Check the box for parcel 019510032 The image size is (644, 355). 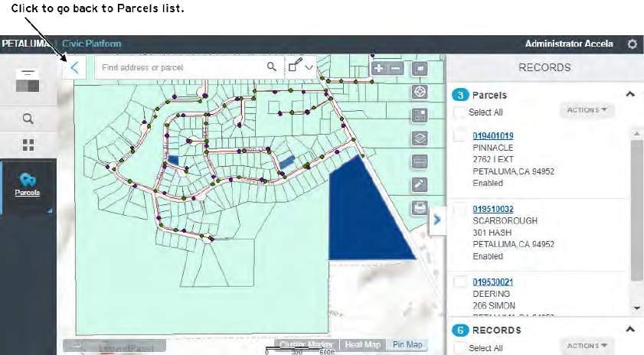tap(459, 208)
